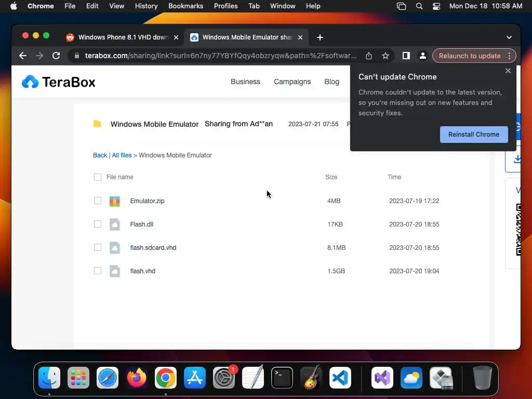The height and width of the screenshot is (399, 532).
Task: Click the Emulator.zip file name
Action: click(147, 201)
